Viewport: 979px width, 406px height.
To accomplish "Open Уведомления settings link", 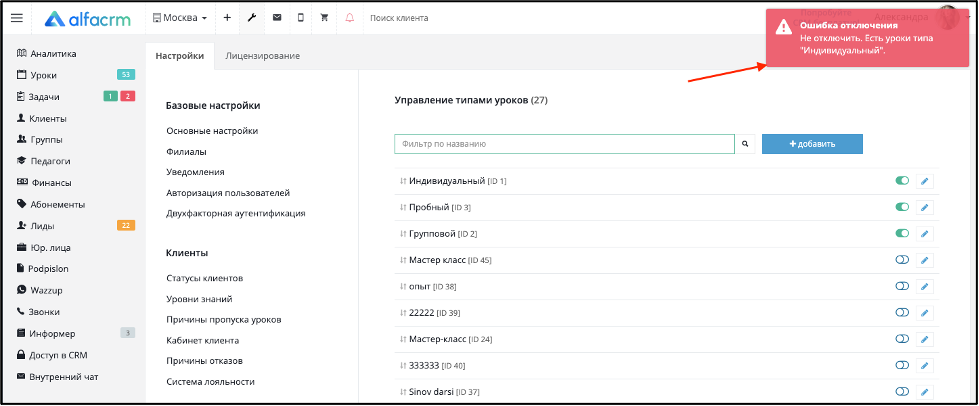I will (x=195, y=172).
